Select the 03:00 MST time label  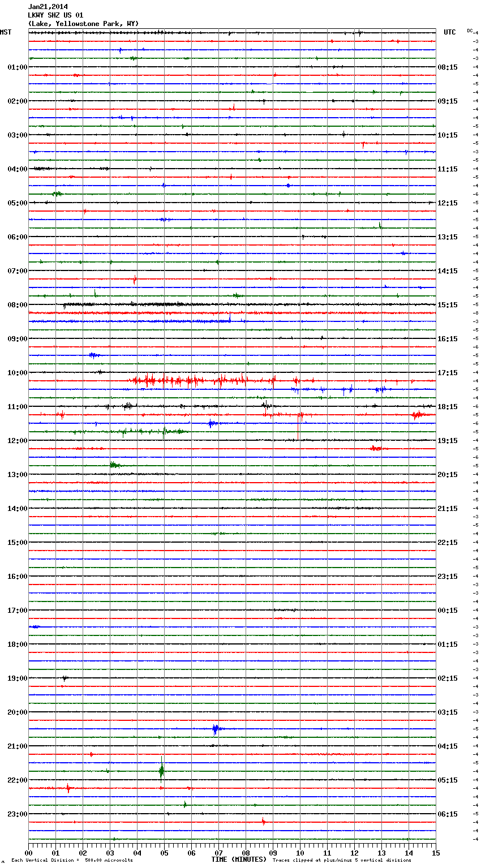(x=17, y=135)
